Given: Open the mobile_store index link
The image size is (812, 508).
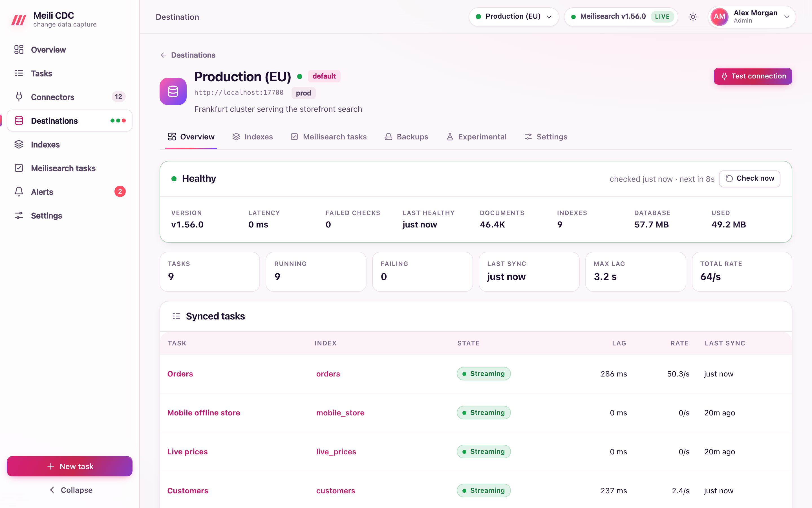Looking at the screenshot, I should [340, 413].
